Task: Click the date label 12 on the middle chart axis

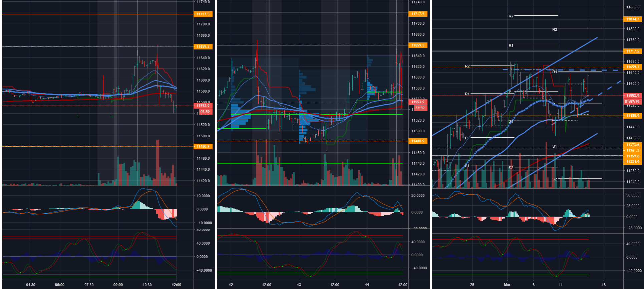Action: [x=231, y=285]
